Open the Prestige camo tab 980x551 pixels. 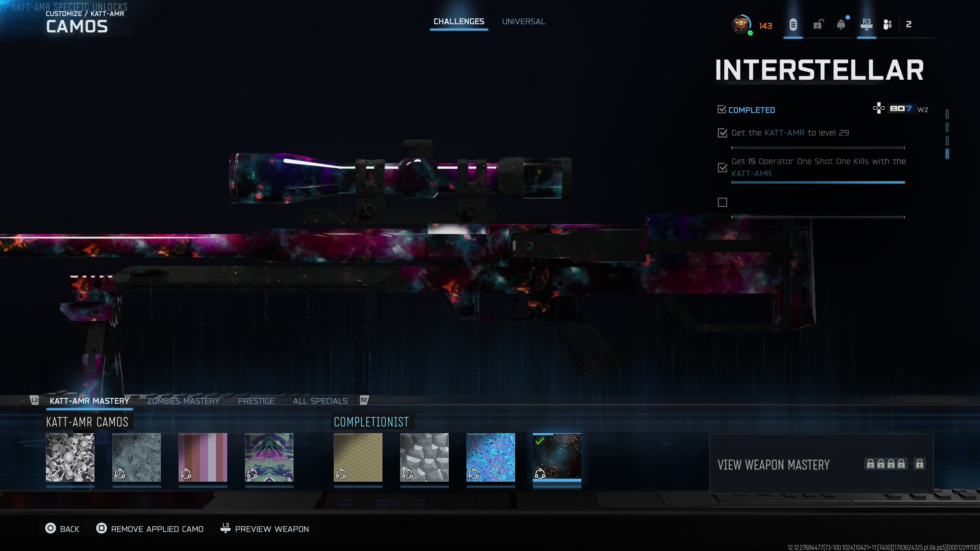point(256,401)
